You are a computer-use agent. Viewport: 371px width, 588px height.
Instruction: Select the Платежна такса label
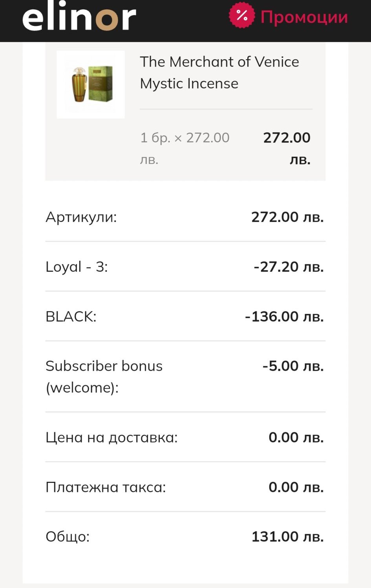pos(106,487)
